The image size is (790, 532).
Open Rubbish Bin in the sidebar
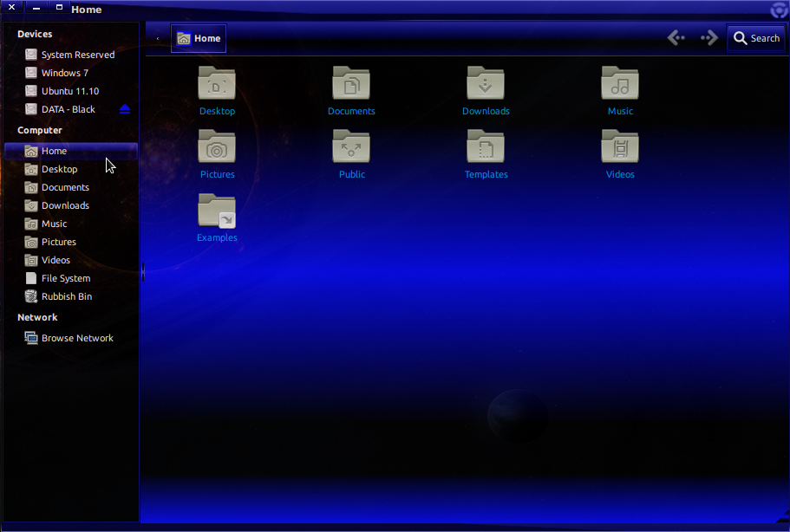(71, 296)
